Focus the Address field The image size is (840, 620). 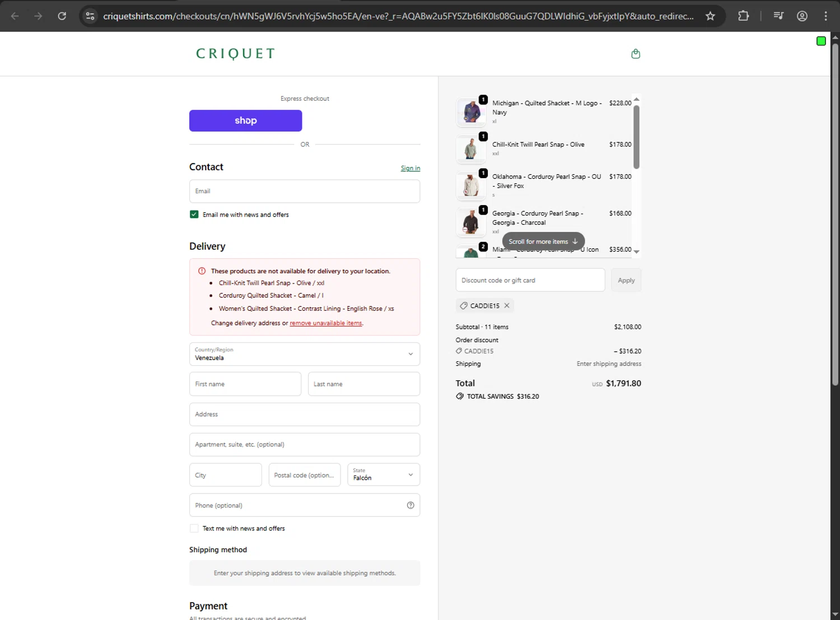pyautogui.click(x=305, y=414)
